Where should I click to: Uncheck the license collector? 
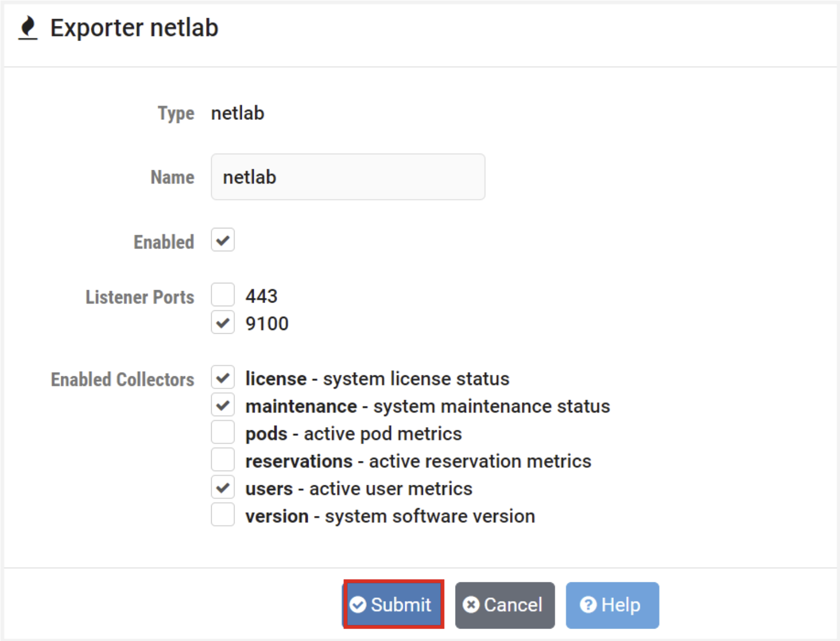pyautogui.click(x=222, y=378)
